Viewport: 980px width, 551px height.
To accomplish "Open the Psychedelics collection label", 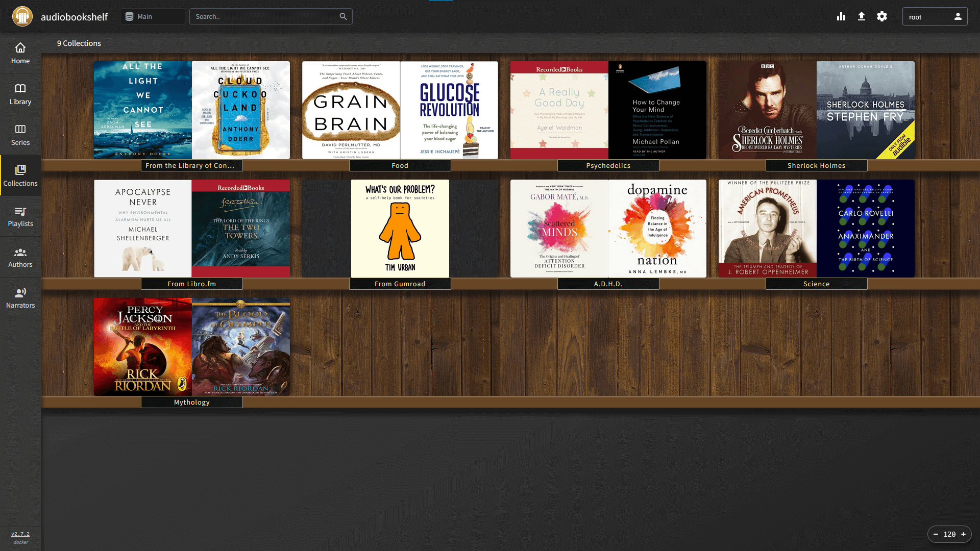I will 608,165.
